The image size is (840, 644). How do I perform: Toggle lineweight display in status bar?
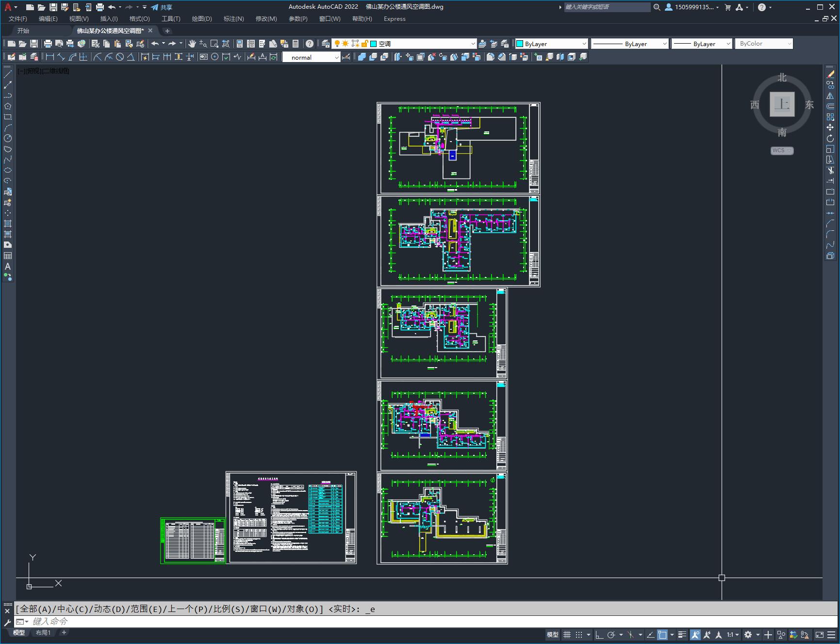click(x=682, y=635)
